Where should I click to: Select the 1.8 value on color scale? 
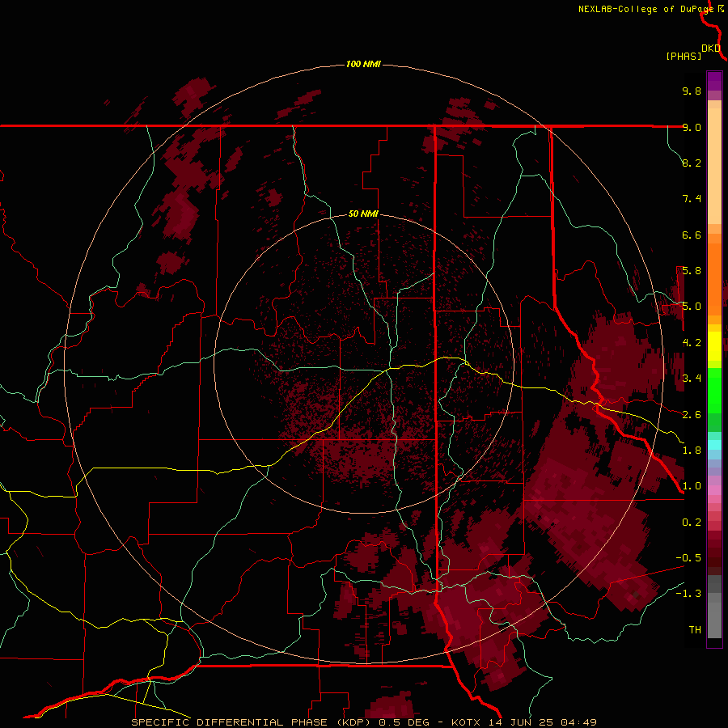692,451
